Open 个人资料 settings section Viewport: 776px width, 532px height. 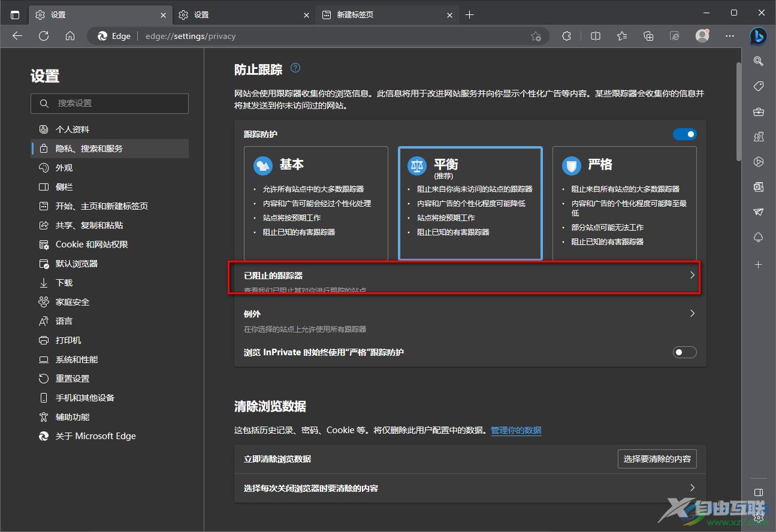click(x=110, y=129)
